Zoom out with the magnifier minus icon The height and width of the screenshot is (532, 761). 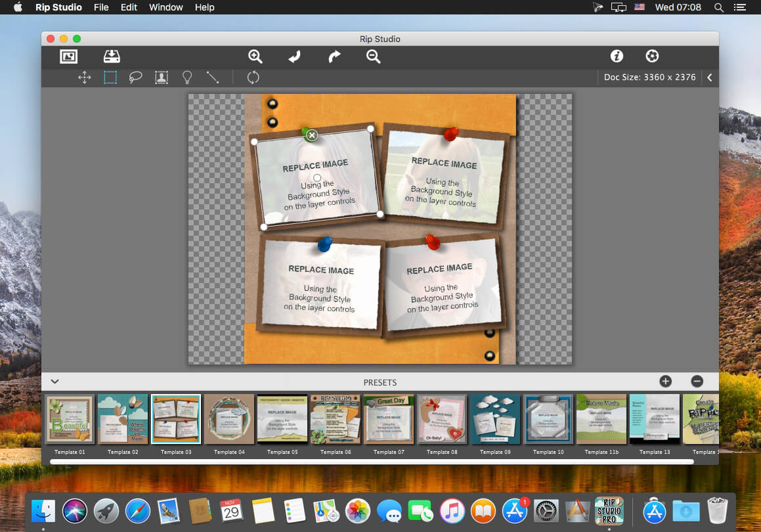tap(374, 56)
